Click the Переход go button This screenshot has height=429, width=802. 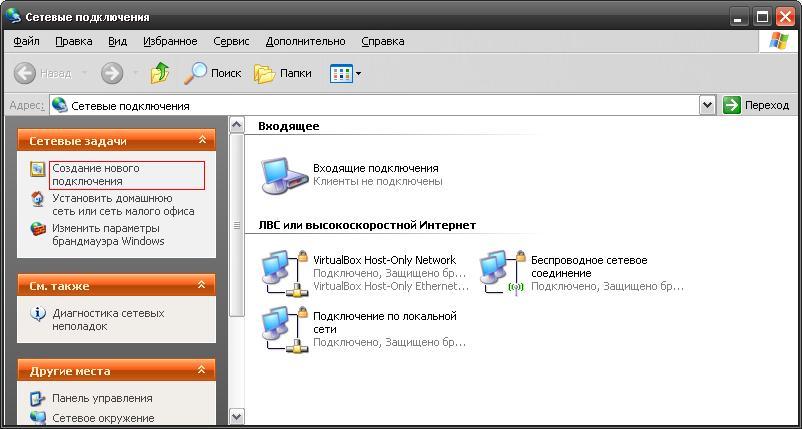[757, 105]
